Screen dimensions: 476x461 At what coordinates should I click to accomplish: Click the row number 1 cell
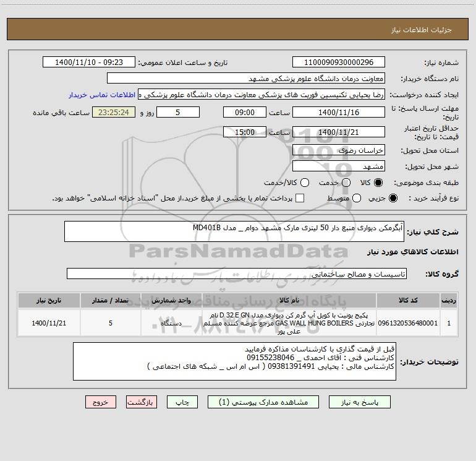(449, 323)
